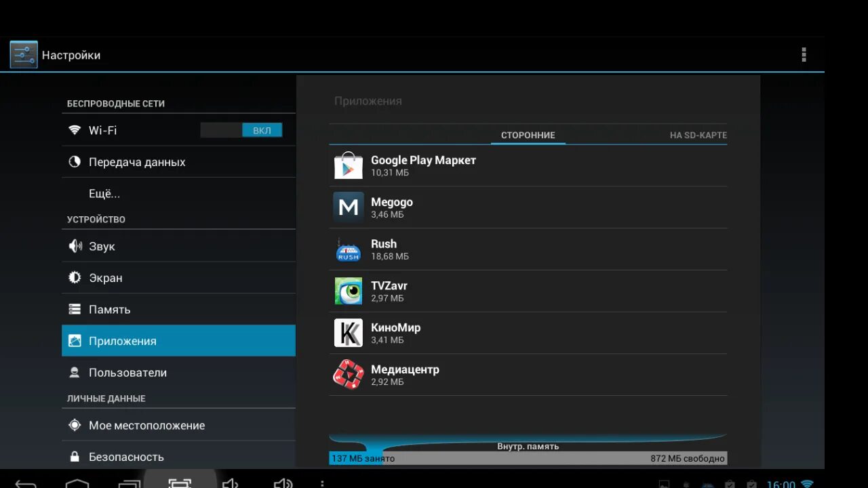Open Память storage settings
The image size is (868, 488).
178,309
